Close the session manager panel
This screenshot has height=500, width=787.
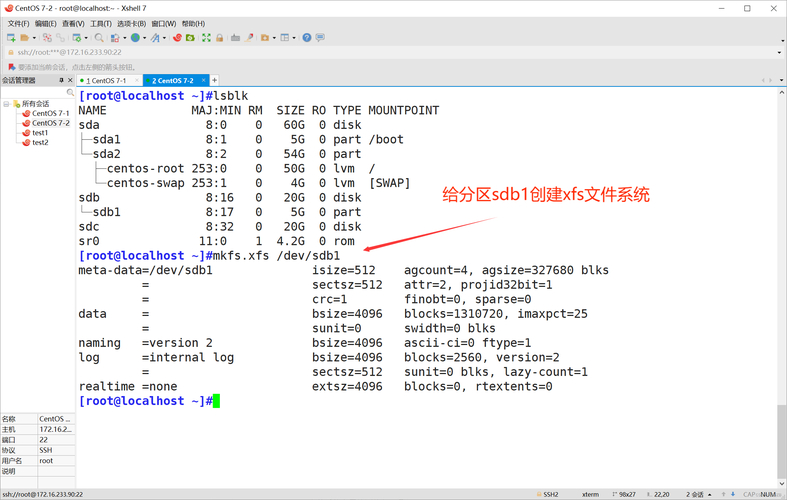70,80
